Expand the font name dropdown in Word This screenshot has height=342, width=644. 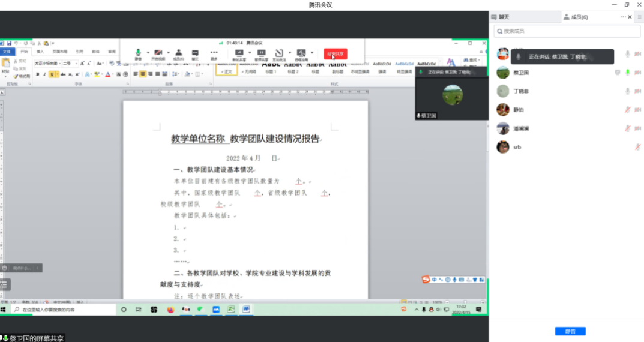pos(59,63)
